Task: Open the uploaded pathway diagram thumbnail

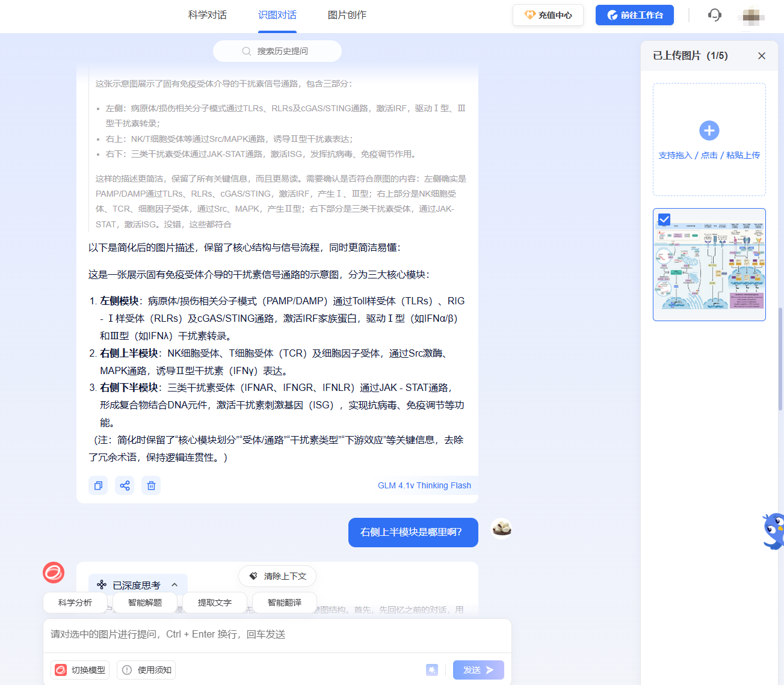Action: tap(709, 265)
